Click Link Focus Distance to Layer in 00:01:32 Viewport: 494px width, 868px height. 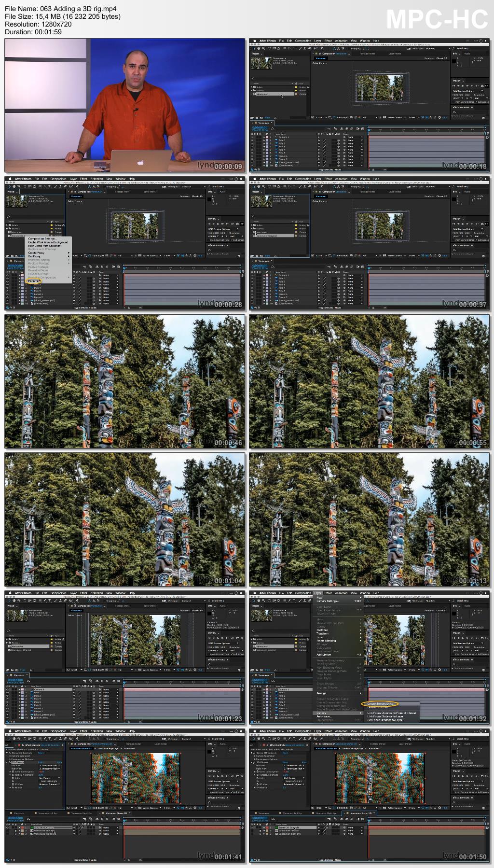[385, 716]
